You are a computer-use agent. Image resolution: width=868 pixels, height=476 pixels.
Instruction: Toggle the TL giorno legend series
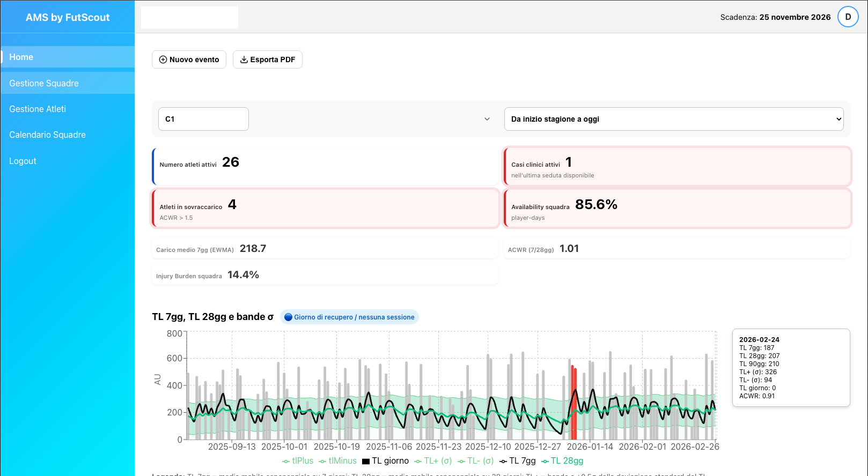385,461
